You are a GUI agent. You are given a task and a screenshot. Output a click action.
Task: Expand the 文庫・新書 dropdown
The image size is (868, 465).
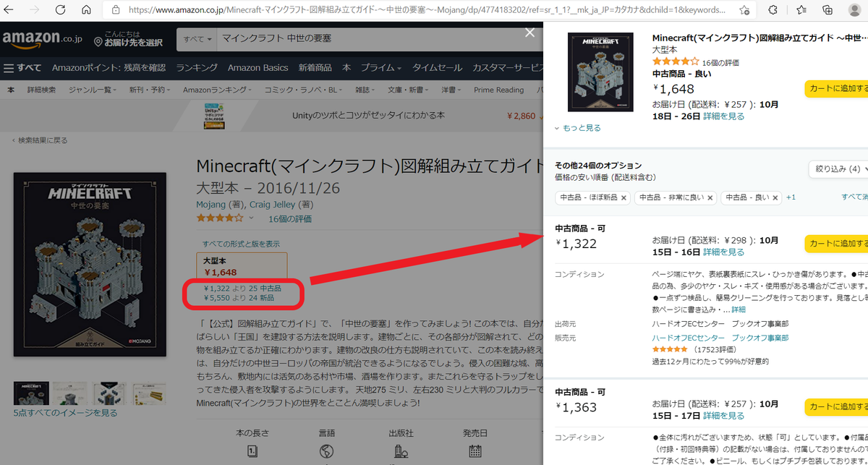pyautogui.click(x=407, y=90)
